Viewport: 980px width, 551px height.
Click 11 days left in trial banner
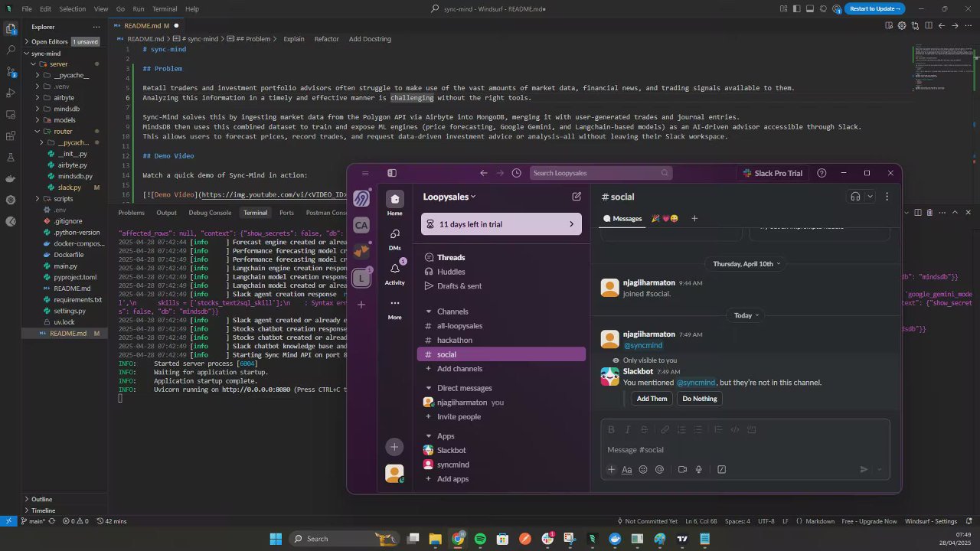(501, 224)
